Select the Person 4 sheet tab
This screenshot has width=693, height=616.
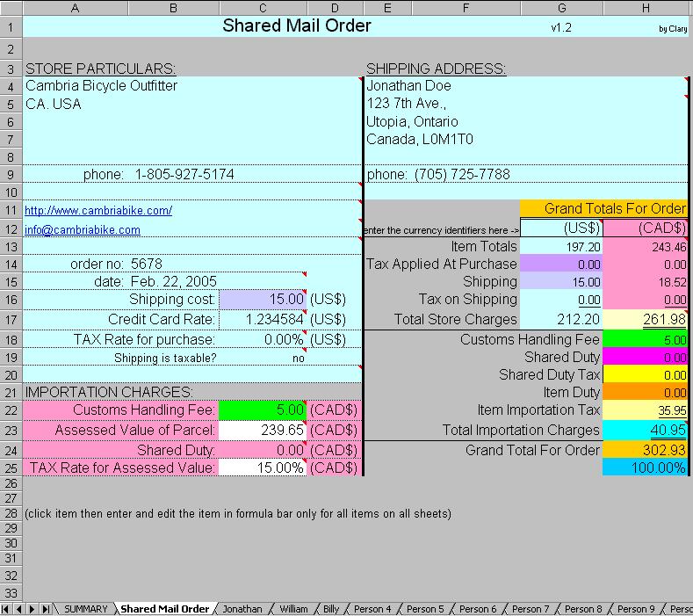pos(372,609)
